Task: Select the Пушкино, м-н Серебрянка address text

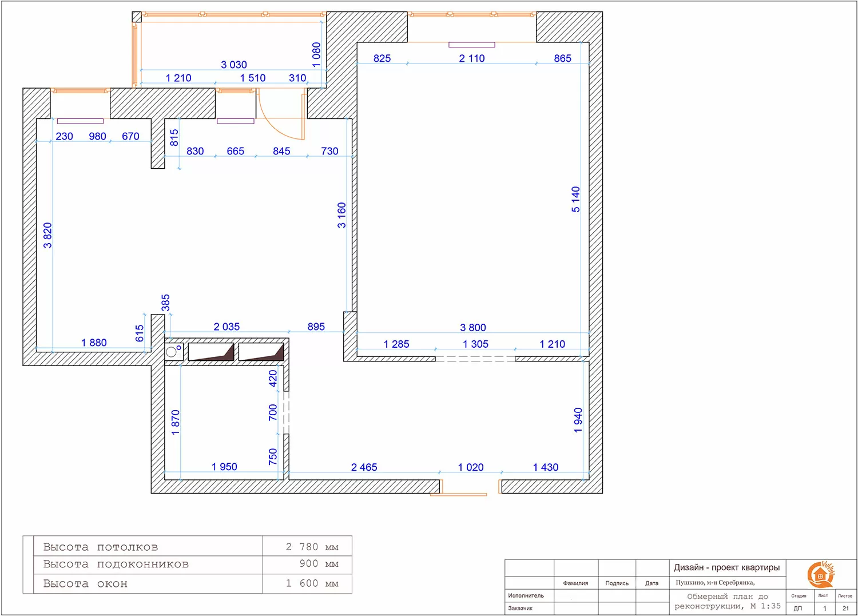Action: click(715, 582)
